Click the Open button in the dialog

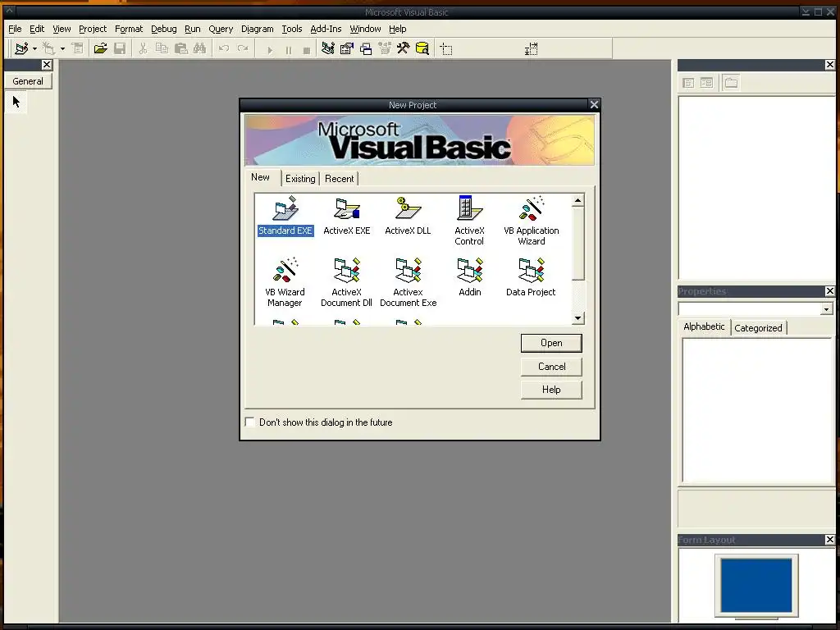pos(551,343)
